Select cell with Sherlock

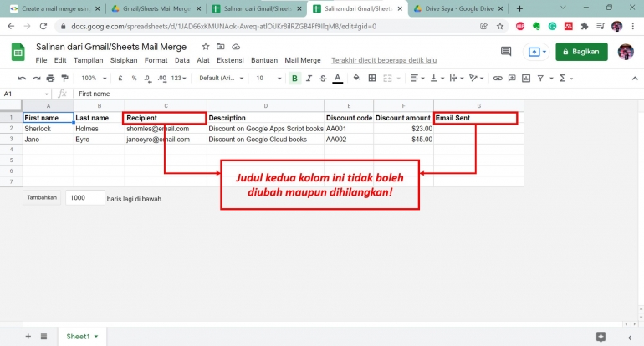coord(49,129)
